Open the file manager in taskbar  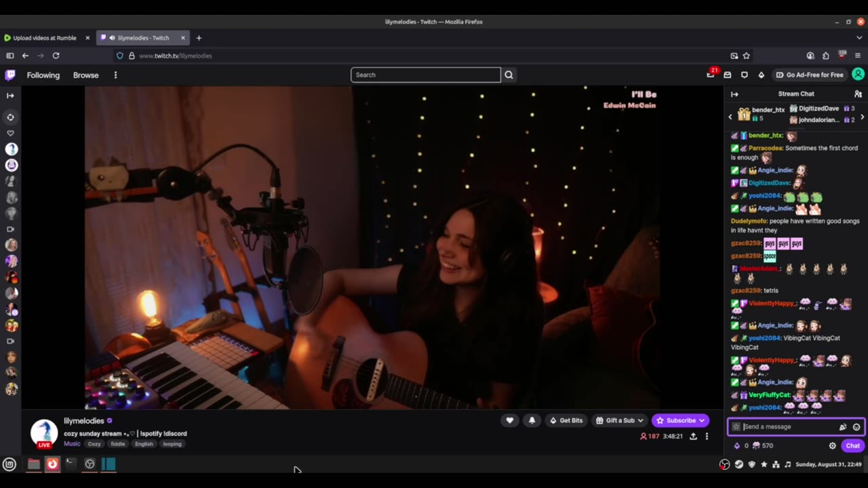(x=33, y=464)
